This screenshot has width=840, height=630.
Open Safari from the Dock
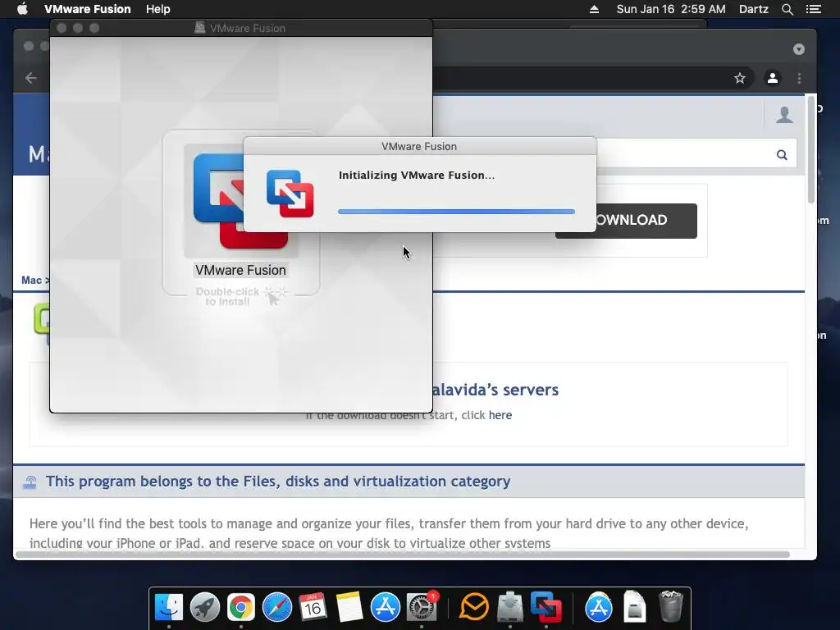click(277, 607)
